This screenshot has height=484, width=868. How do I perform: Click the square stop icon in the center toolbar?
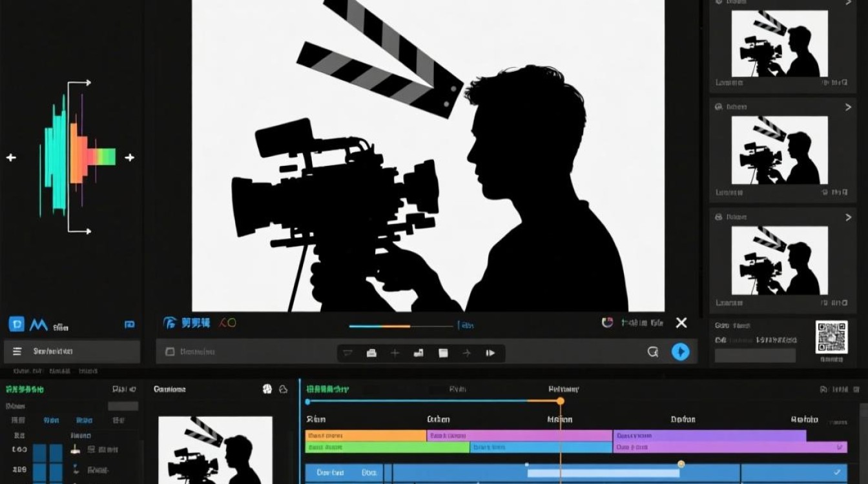pyautogui.click(x=443, y=353)
